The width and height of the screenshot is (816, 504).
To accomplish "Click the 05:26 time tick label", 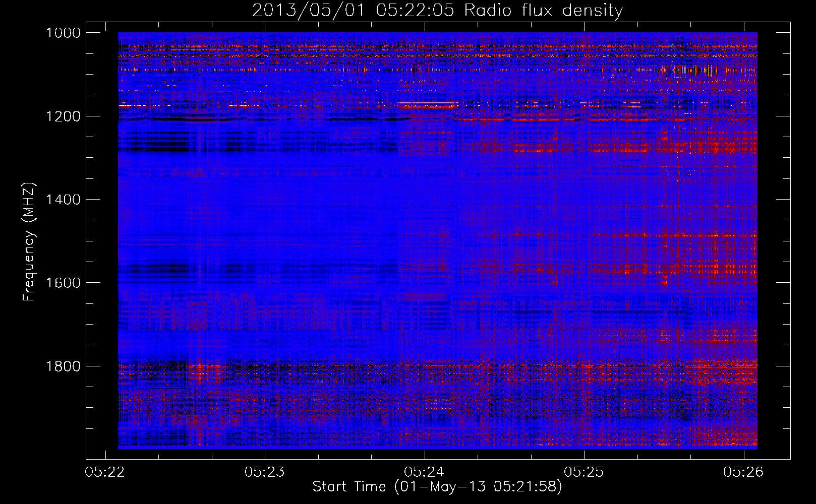I will pyautogui.click(x=744, y=472).
